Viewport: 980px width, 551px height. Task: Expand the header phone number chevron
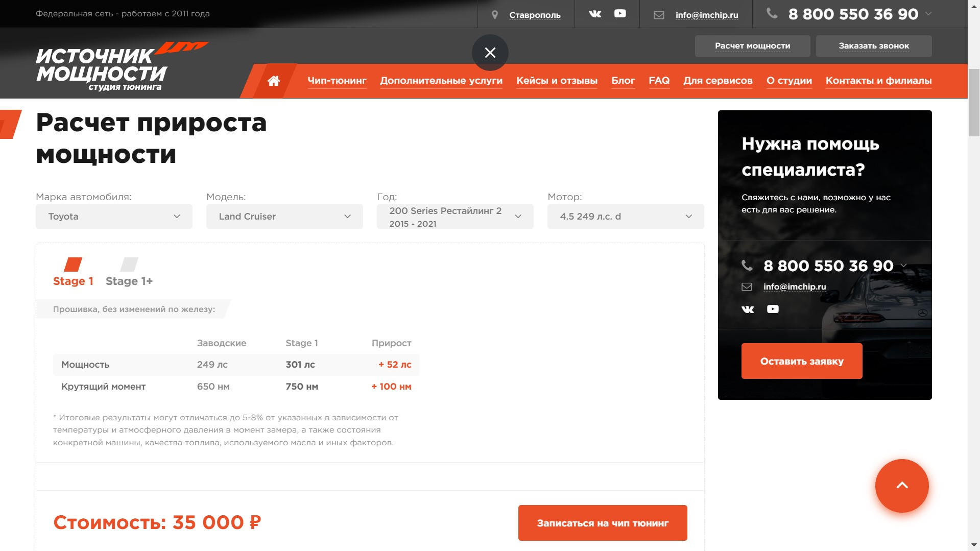(928, 14)
